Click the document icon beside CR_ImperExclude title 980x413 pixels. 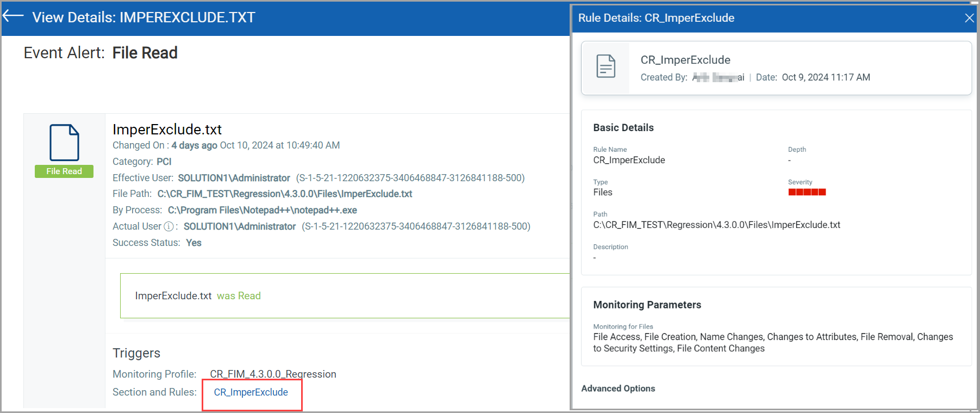point(606,66)
